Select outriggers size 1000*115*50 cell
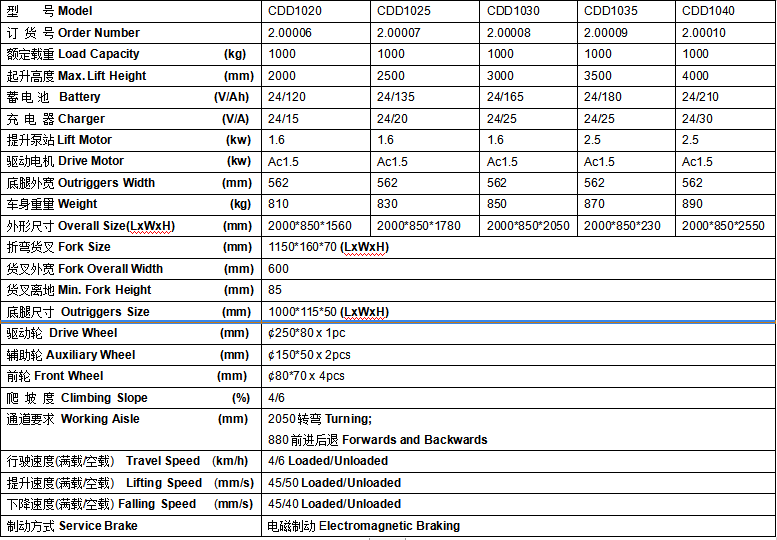This screenshot has width=777, height=540. point(329,312)
